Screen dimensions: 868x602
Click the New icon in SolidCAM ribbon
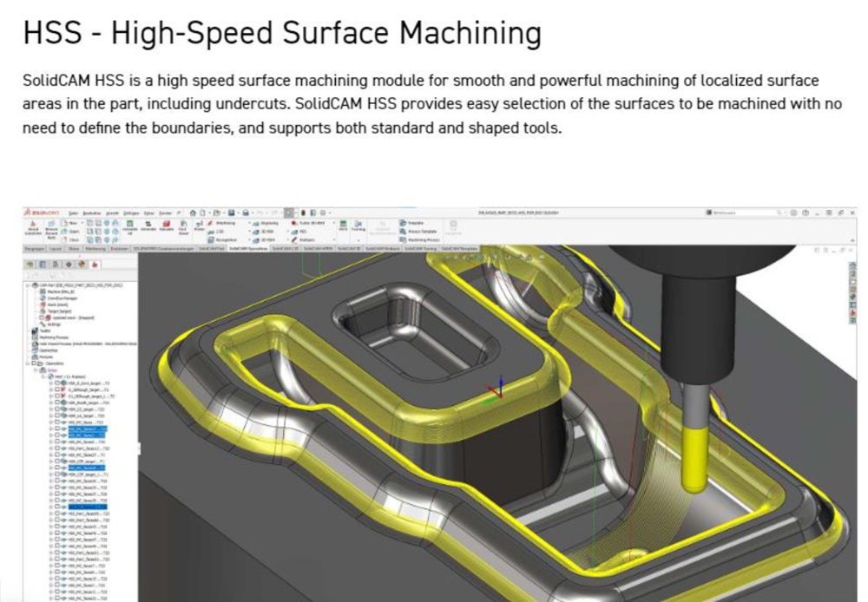(65, 224)
